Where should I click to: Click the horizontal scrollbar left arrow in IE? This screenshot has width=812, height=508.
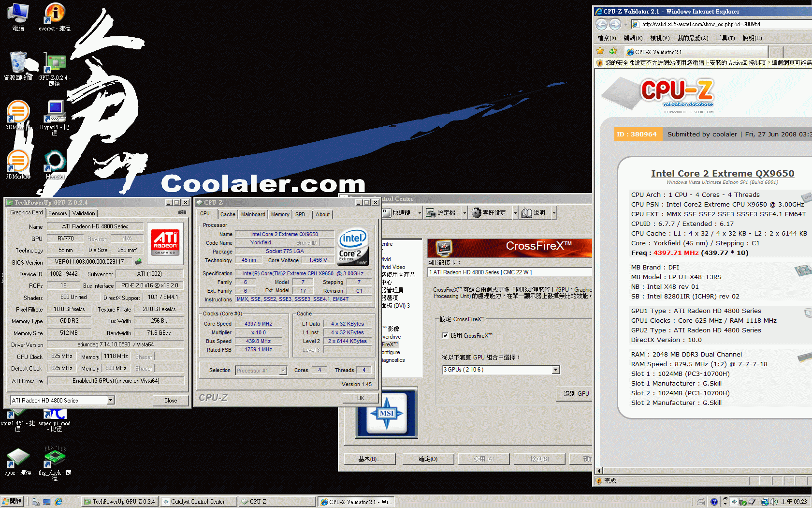pos(599,471)
